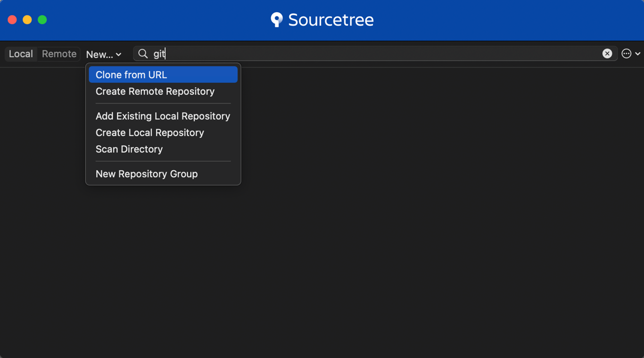Close the window using the red button
Viewport: 644px width, 358px height.
click(12, 20)
